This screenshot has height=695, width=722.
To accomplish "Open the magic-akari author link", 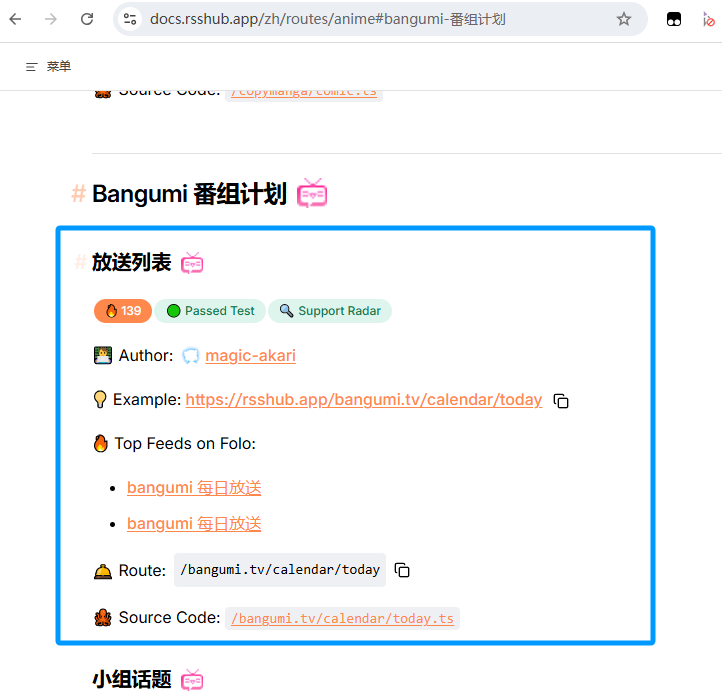I will pos(250,356).
